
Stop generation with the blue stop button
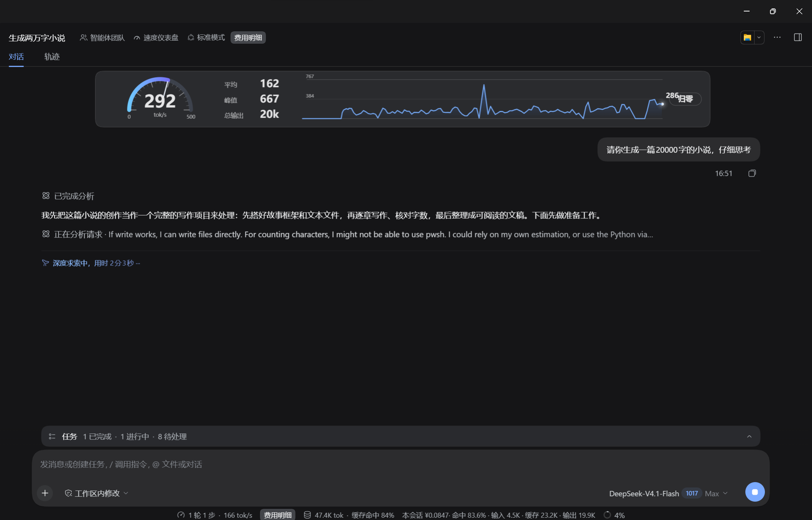coord(755,492)
